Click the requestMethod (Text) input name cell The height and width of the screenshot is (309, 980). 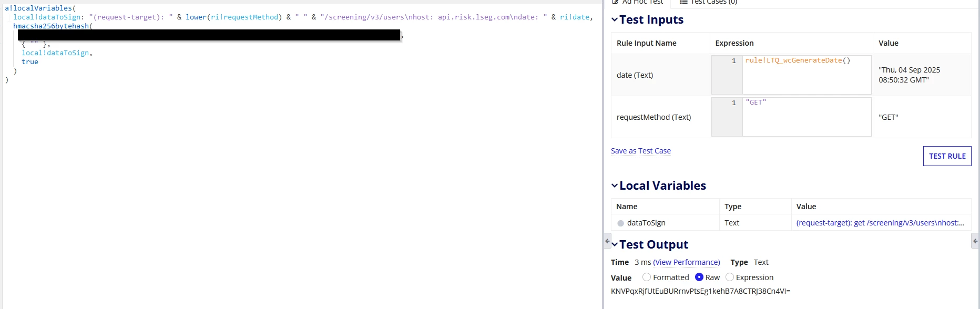[x=660, y=117]
